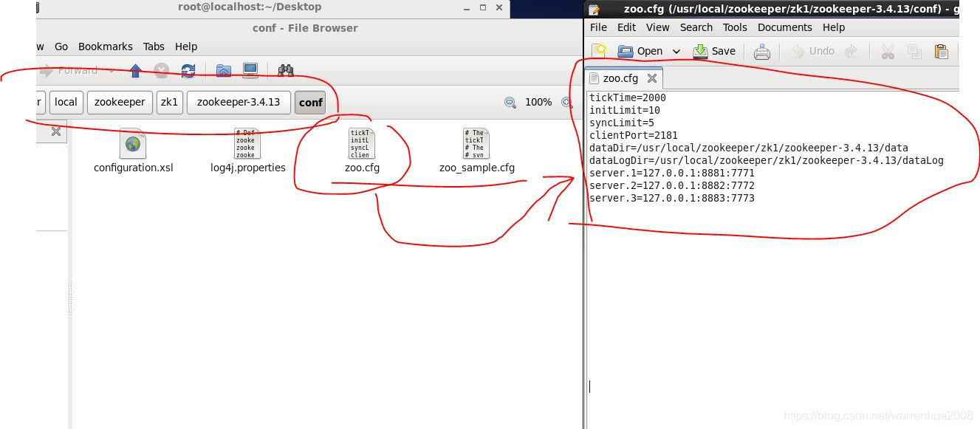Click the Open folder icon in gedit
The width and height of the screenshot is (980, 429).
pyautogui.click(x=626, y=51)
